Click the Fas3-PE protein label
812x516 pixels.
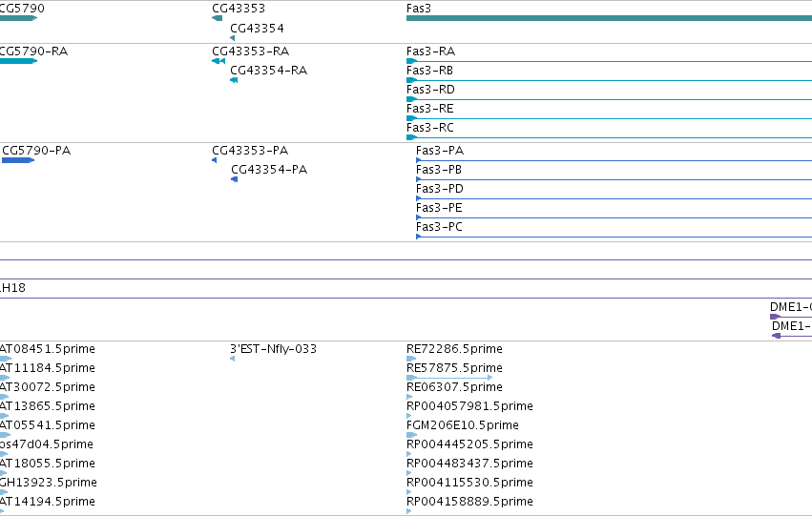[439, 208]
